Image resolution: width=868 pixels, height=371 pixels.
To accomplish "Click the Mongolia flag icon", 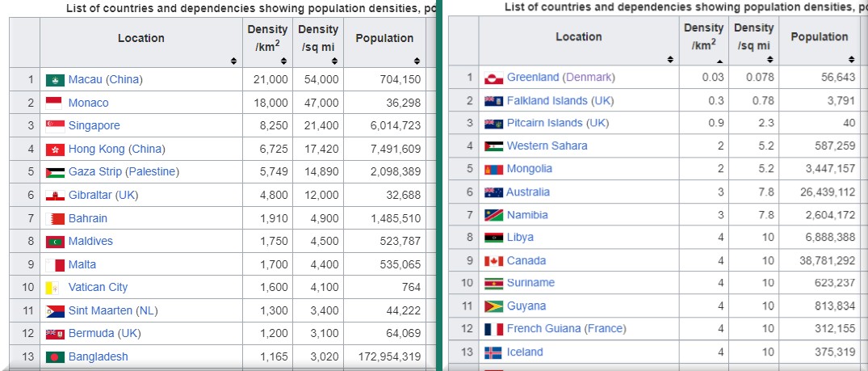I will 493,169.
